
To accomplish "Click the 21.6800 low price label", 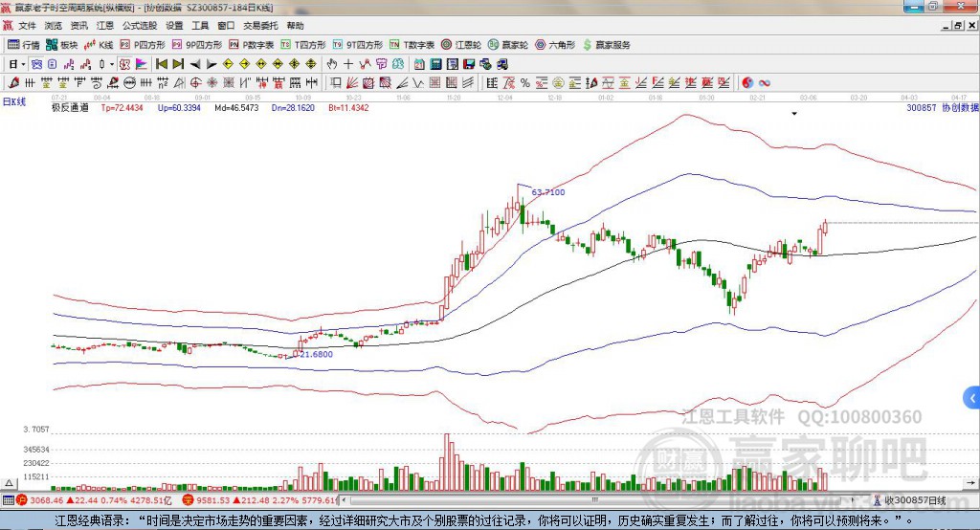I will (316, 354).
